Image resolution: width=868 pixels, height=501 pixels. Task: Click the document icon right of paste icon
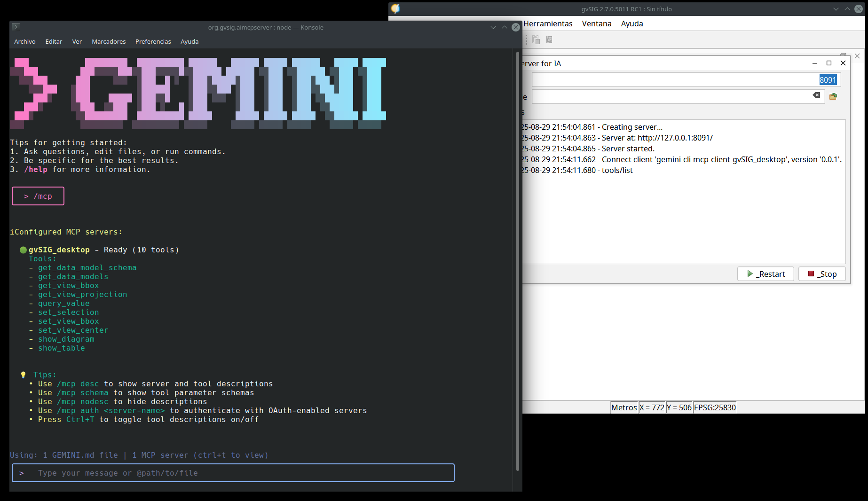(x=549, y=40)
